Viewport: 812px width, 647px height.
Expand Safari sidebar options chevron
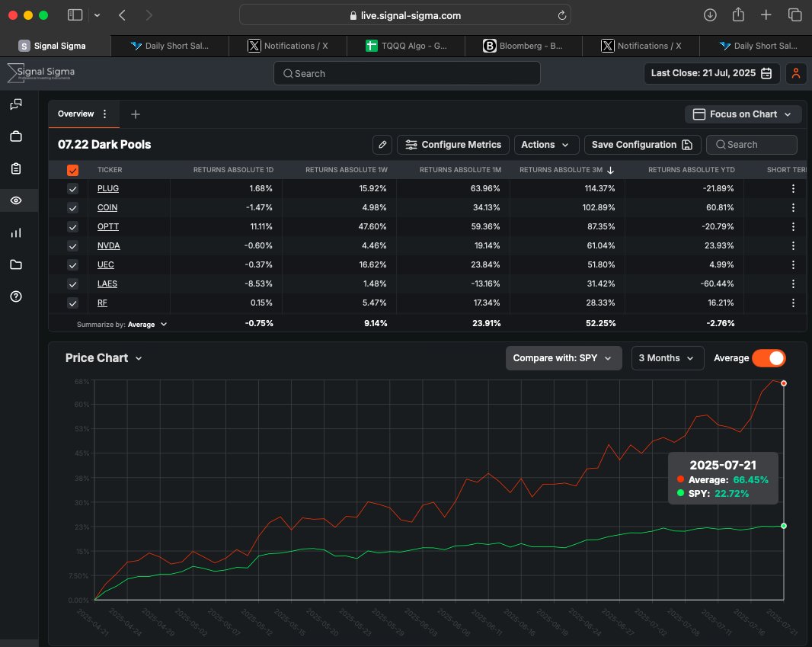click(x=97, y=15)
